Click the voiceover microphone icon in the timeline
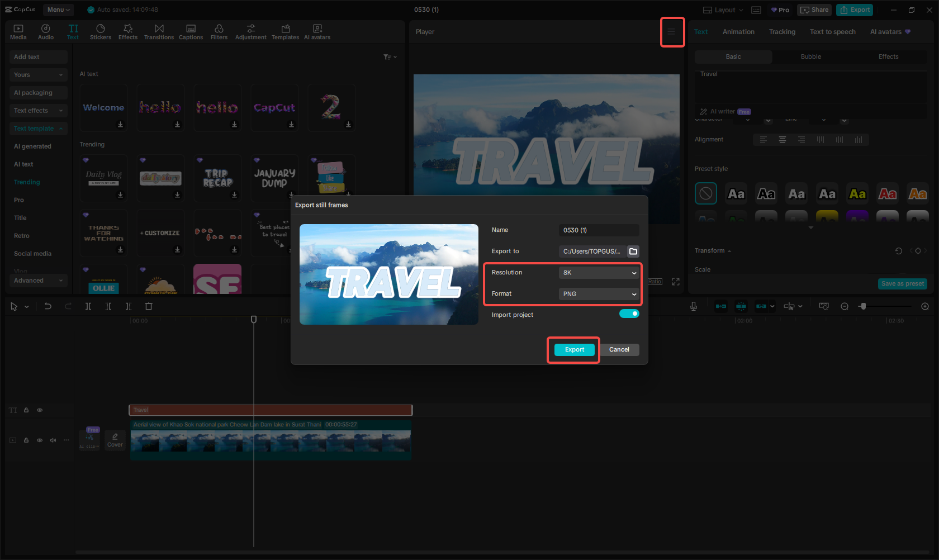The image size is (939, 560). [694, 306]
